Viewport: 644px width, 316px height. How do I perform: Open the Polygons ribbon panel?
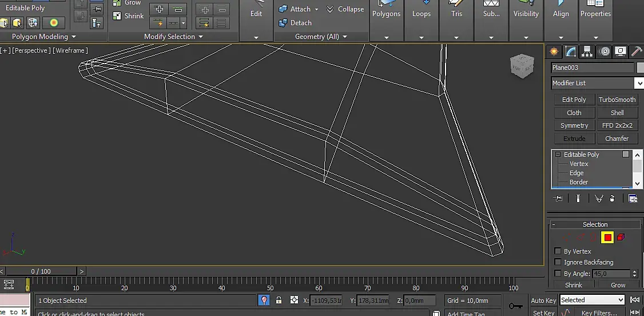(387, 21)
